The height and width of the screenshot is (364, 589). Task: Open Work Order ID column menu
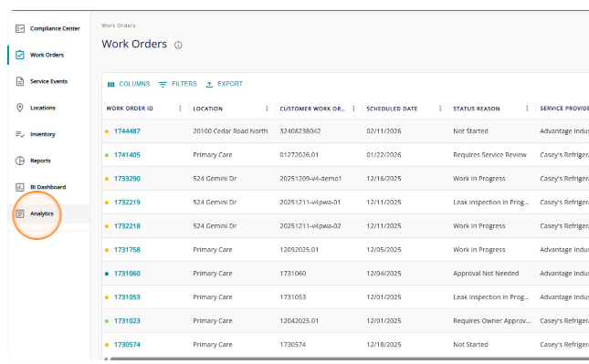coord(180,109)
